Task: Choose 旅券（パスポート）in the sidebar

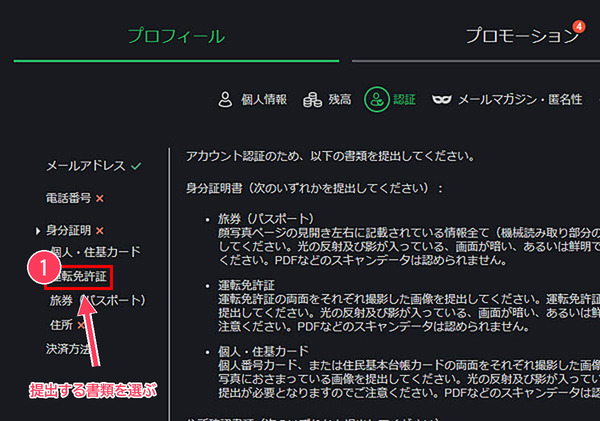Action: (98, 300)
